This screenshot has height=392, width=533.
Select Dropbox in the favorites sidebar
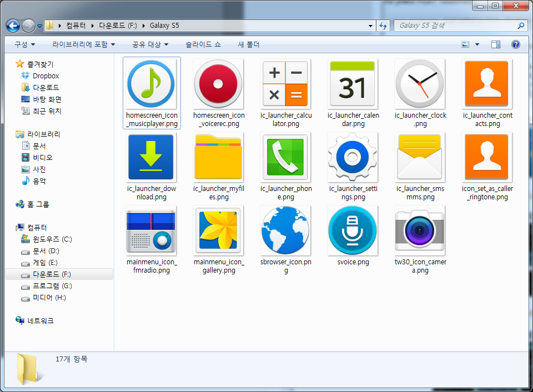(x=46, y=76)
